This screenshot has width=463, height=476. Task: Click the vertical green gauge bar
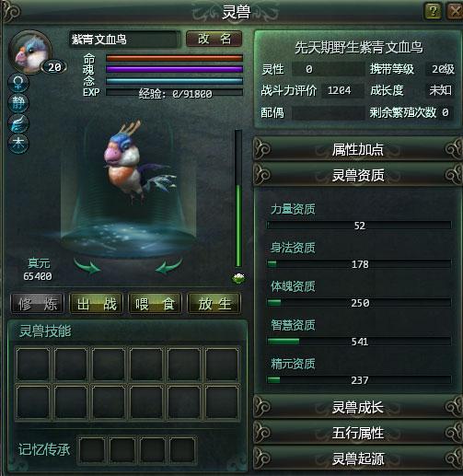coord(238,199)
